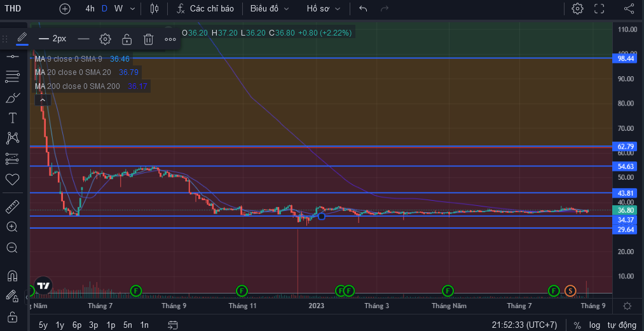Select the forecast and measurement tools
The image size is (644, 331).
(13, 159)
